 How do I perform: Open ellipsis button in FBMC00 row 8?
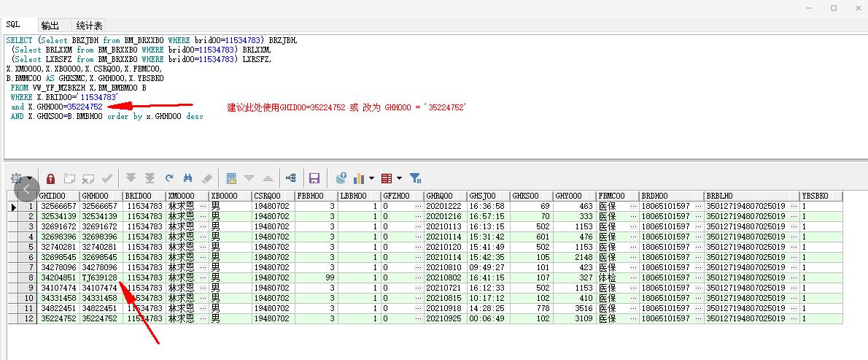coord(633,277)
